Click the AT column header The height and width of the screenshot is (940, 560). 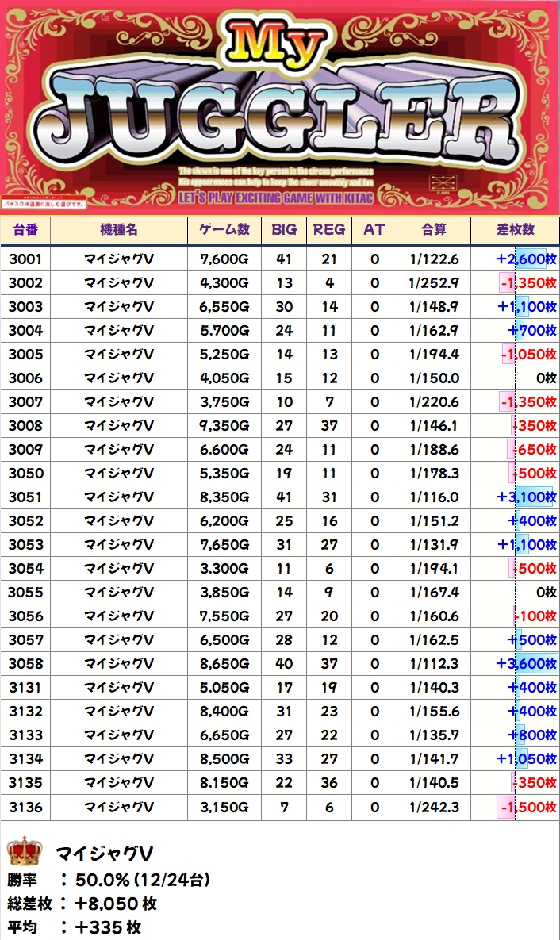tap(374, 229)
